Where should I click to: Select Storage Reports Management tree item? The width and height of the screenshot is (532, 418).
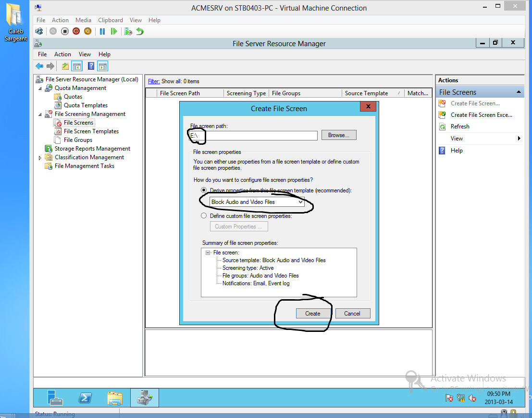point(92,149)
